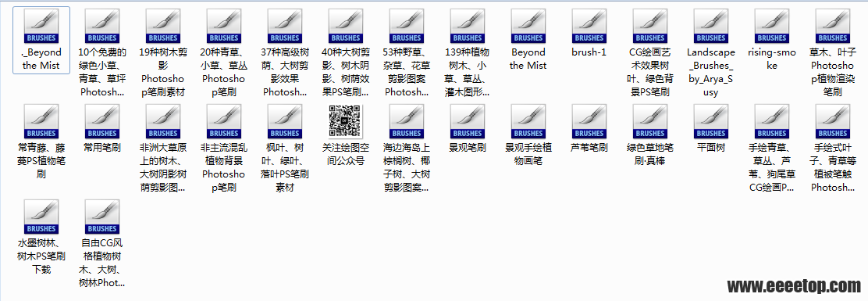
Task: Click the file name 'Landscape_Brushes_by_Arya_Susy'
Action: (711, 72)
